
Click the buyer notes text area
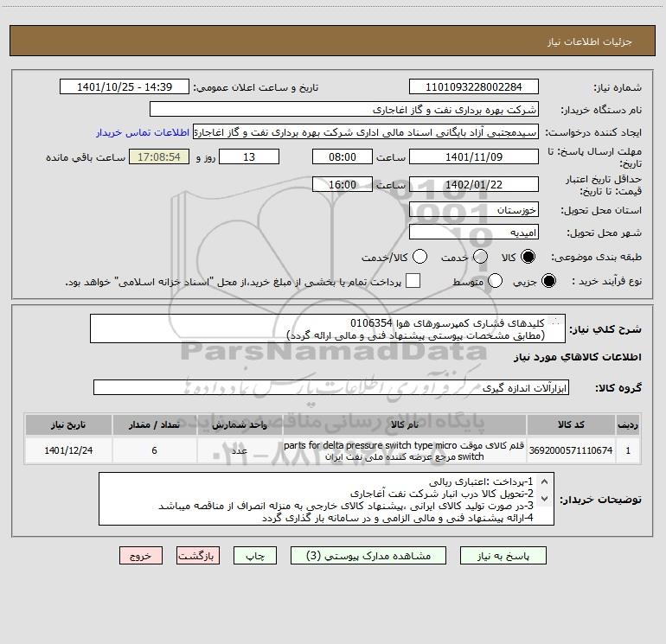pos(326,499)
